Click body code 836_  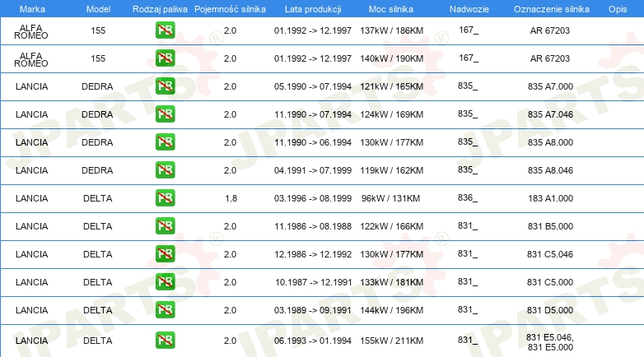coord(468,197)
